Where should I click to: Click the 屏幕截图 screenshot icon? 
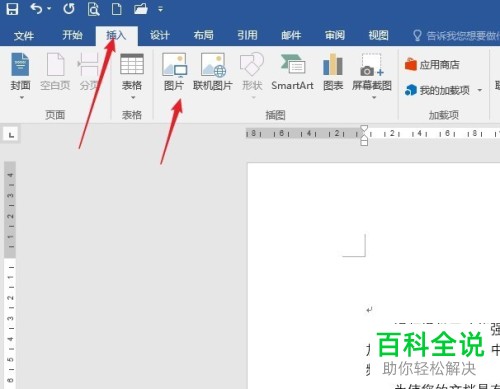click(372, 65)
